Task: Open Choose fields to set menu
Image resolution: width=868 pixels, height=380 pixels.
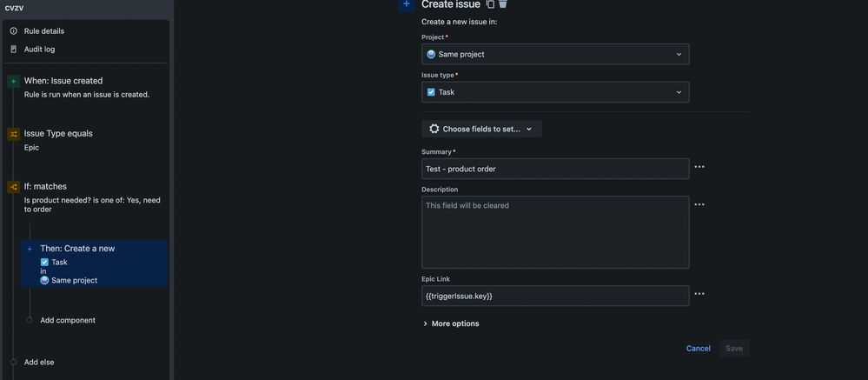Action: [x=481, y=129]
